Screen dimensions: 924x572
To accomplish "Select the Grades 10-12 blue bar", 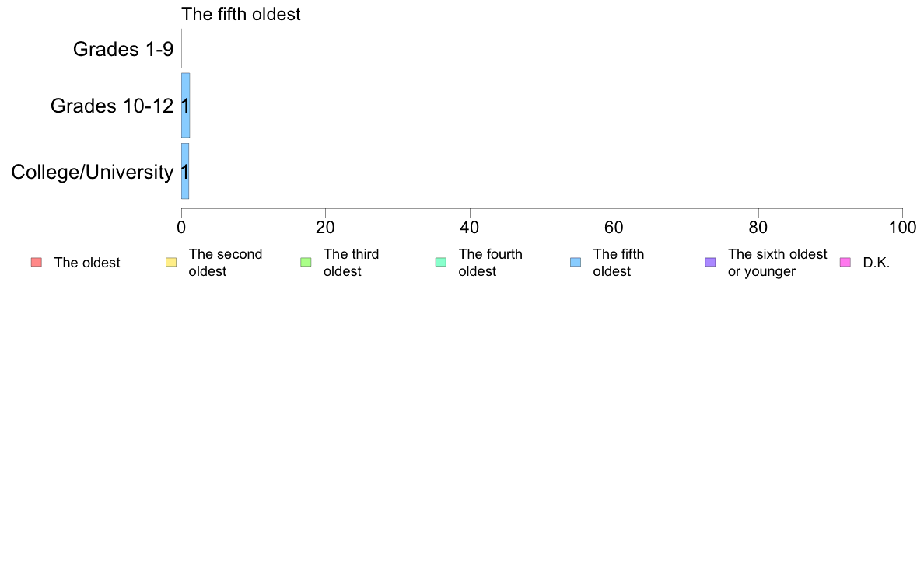I will (x=186, y=106).
